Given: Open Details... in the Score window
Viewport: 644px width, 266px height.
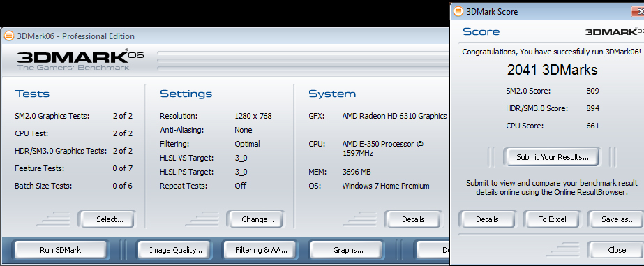Looking at the screenshot, I should pyautogui.click(x=488, y=219).
